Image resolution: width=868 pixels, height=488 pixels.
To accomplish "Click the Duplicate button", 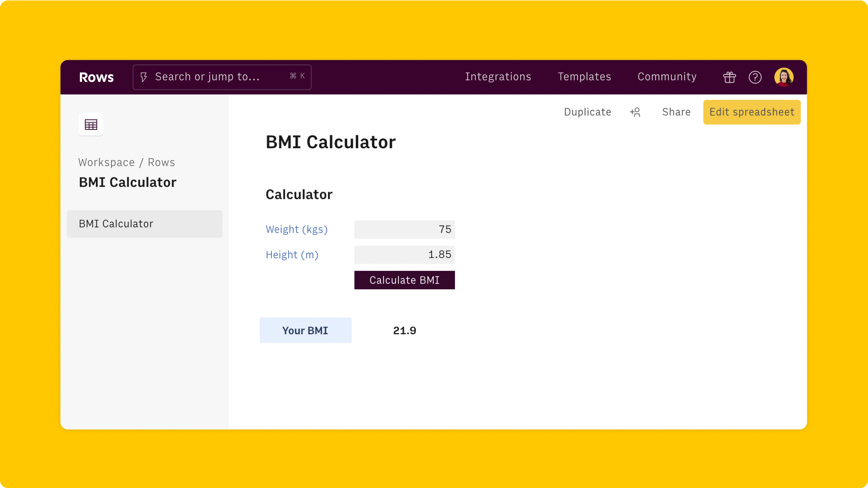I will [x=587, y=112].
